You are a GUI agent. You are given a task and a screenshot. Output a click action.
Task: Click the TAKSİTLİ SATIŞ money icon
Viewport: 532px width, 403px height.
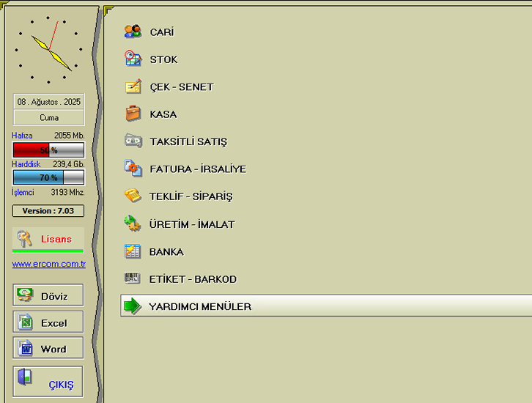tap(133, 141)
